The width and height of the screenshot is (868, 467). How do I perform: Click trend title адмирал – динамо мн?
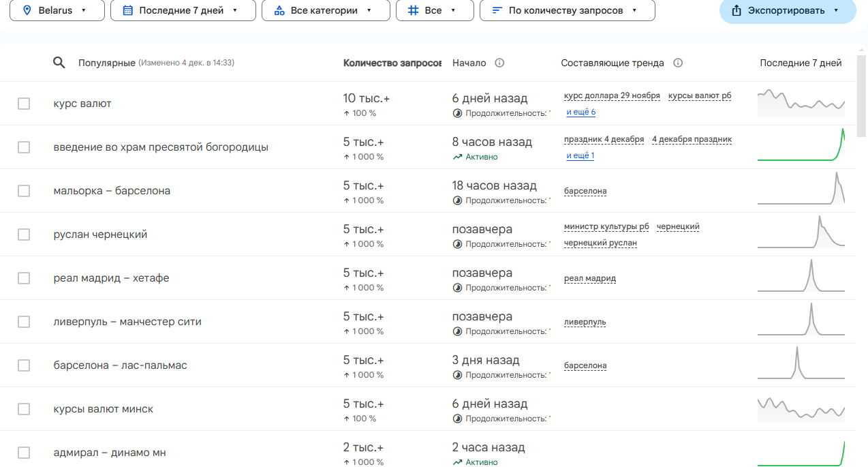tap(110, 453)
